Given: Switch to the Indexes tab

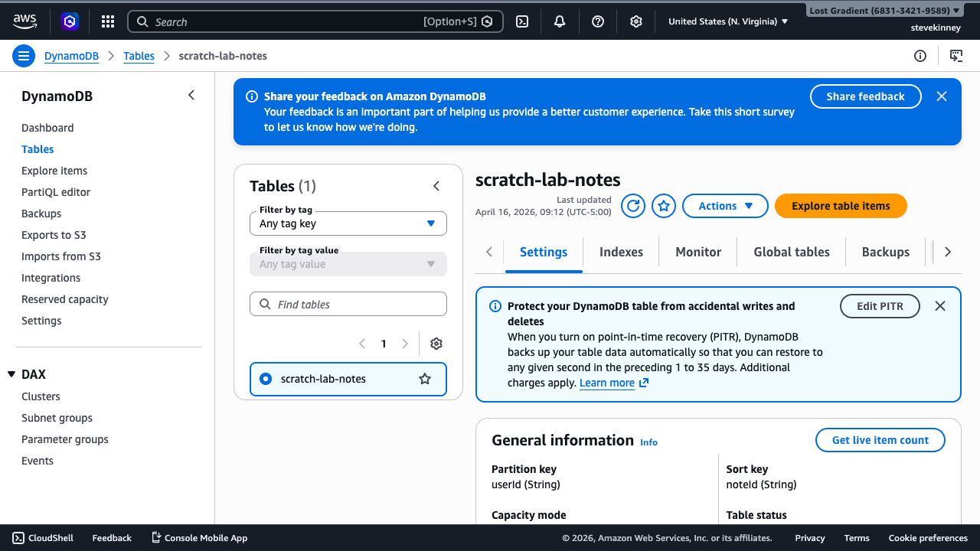Looking at the screenshot, I should point(621,252).
